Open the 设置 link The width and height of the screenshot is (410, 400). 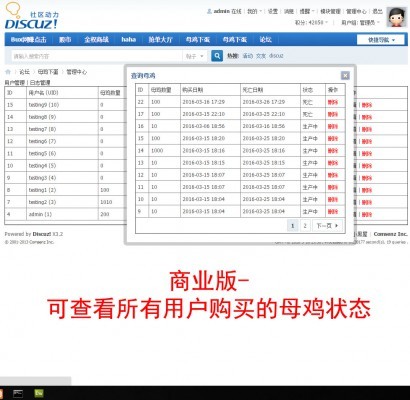273,11
